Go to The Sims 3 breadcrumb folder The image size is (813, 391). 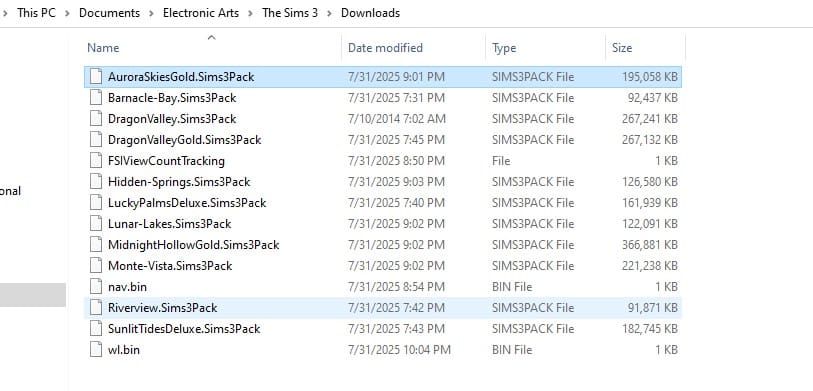(x=290, y=13)
